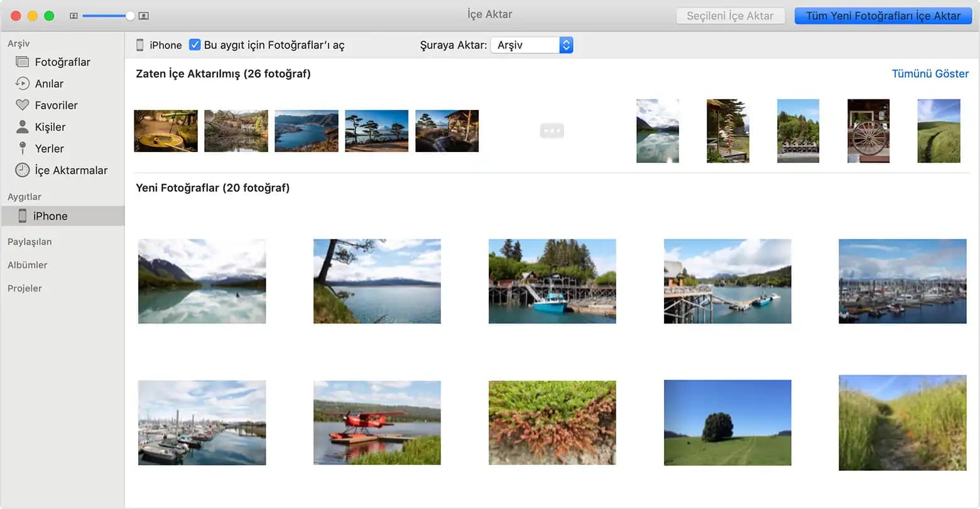Open İçe Aktarmalar clock icon
The height and width of the screenshot is (509, 980).
(x=23, y=170)
